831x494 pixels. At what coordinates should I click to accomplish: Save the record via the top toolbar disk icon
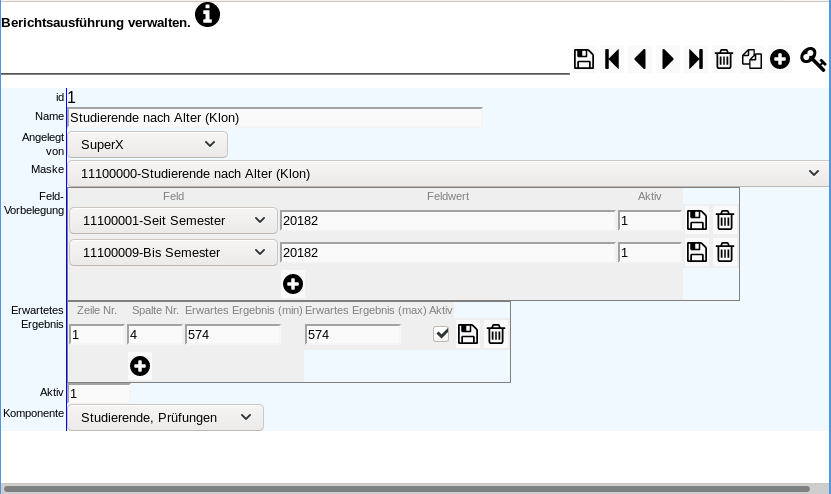pyautogui.click(x=584, y=59)
